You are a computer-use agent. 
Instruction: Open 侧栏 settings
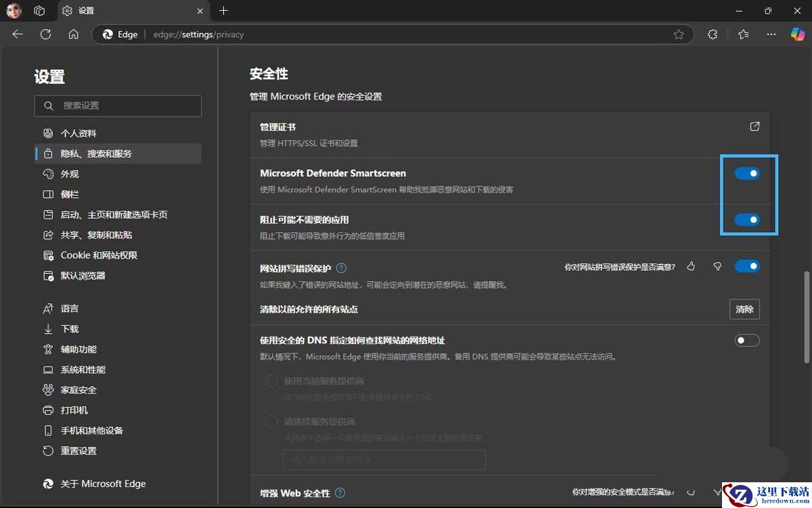pyautogui.click(x=118, y=194)
